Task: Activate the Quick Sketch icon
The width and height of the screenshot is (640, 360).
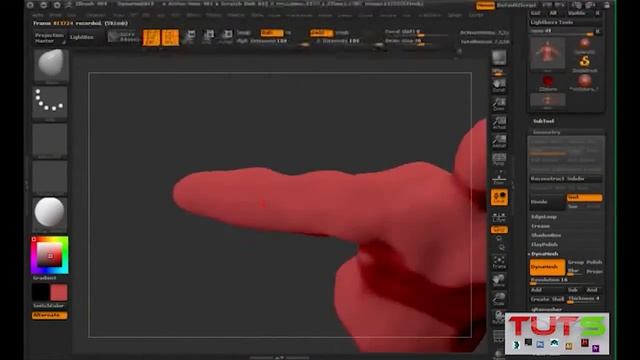Action: point(124,37)
